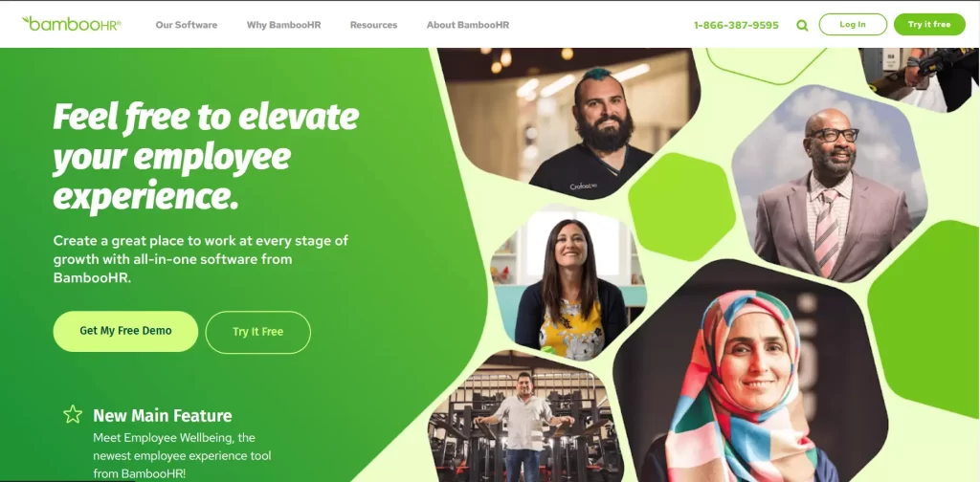Viewport: 980px width, 482px height.
Task: Click the star icon beside New Main Feature
Action: click(x=73, y=414)
